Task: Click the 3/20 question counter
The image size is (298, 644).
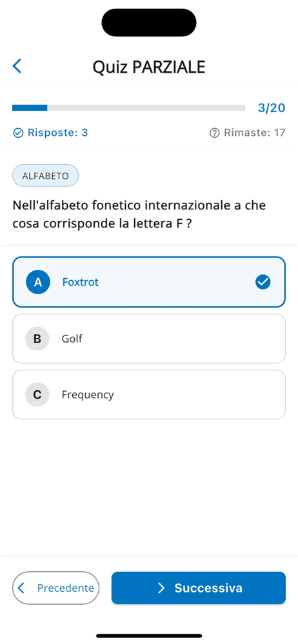Action: 272,108
